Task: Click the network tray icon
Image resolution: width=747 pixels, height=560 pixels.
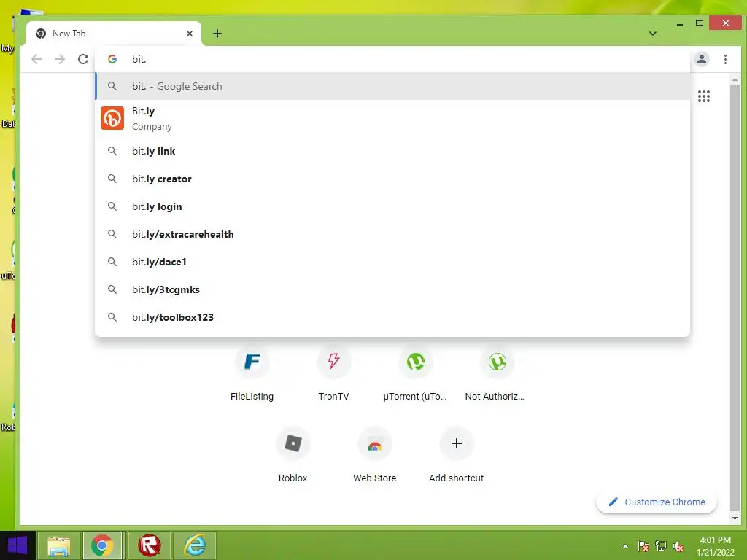Action: (x=661, y=546)
